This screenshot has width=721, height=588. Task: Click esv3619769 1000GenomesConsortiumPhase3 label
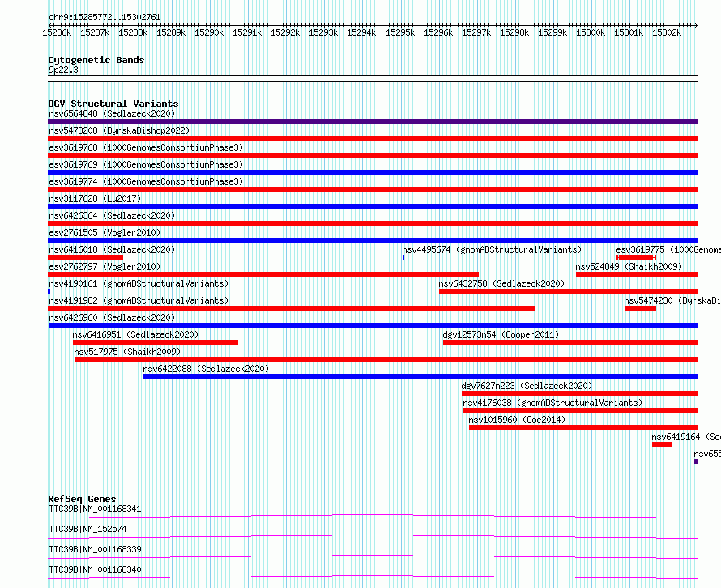coord(146,164)
